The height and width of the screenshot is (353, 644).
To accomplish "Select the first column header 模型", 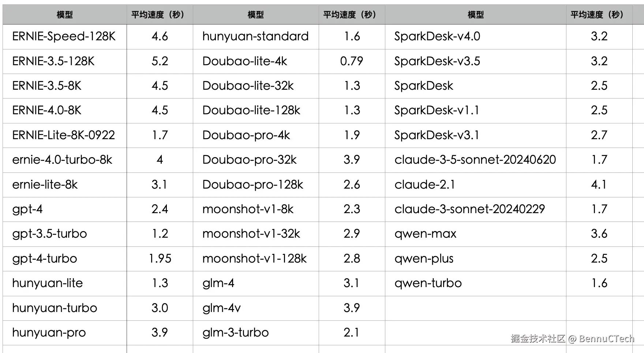I will pyautogui.click(x=65, y=15).
